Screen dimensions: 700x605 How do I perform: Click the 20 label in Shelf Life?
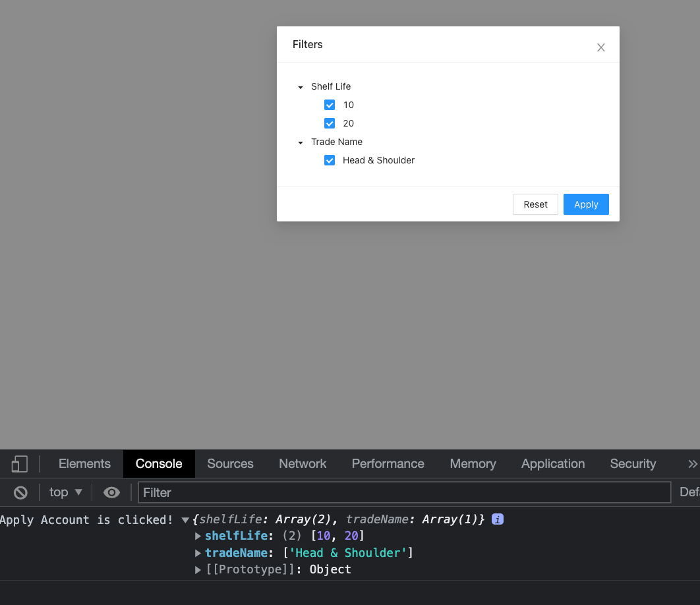pos(348,123)
